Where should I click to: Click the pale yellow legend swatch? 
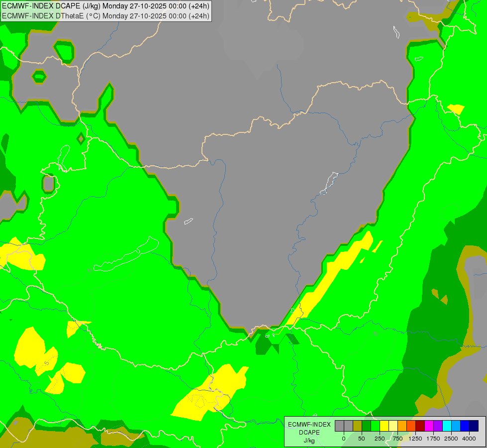(393, 426)
